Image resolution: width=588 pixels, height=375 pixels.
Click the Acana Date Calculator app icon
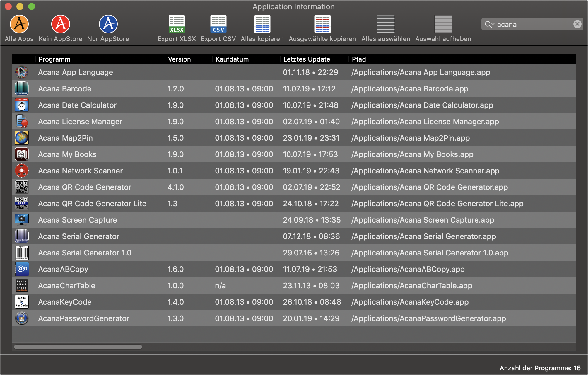coord(22,105)
